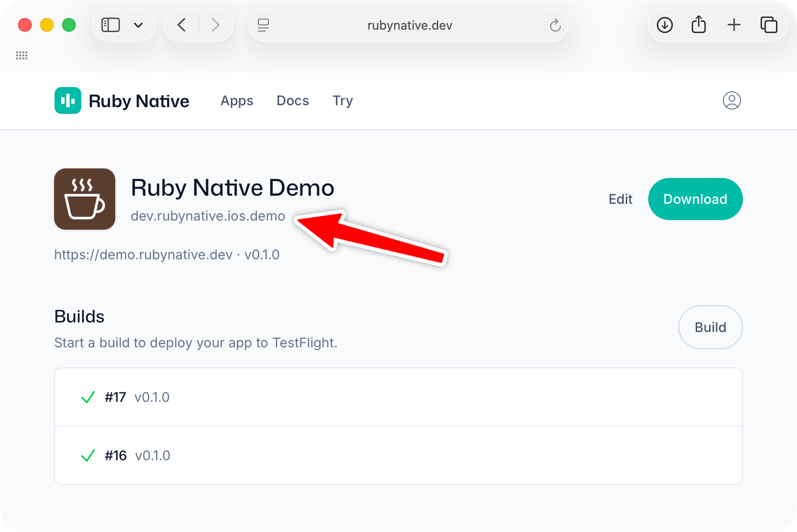The image size is (797, 532).
Task: Show tab overview icon
Action: tap(769, 25)
